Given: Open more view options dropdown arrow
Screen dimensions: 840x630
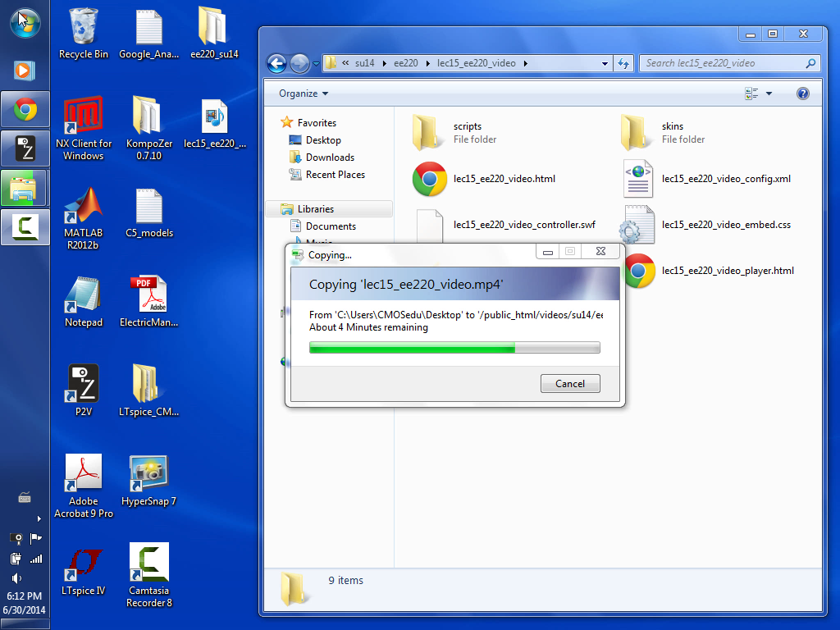Looking at the screenshot, I should [x=769, y=94].
